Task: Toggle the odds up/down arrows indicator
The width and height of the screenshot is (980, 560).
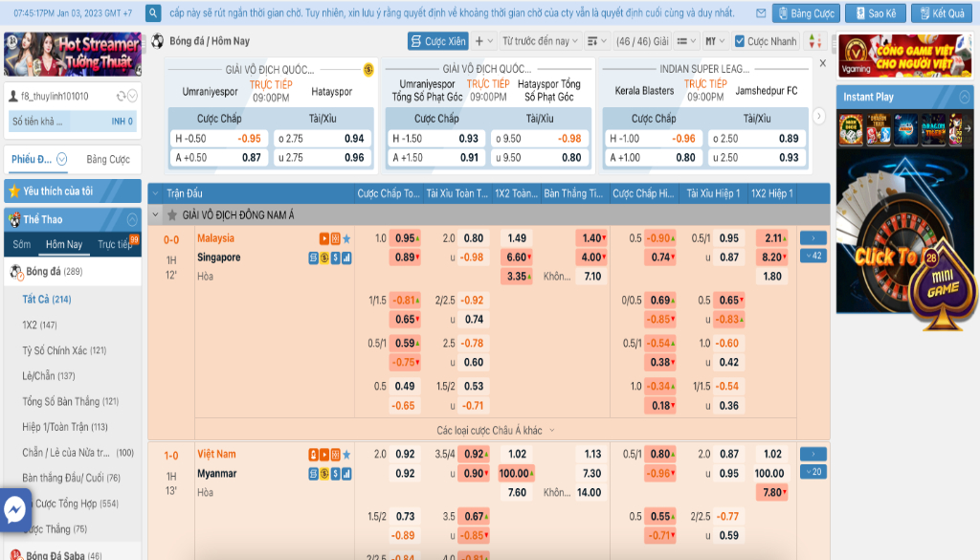Action: 814,41
